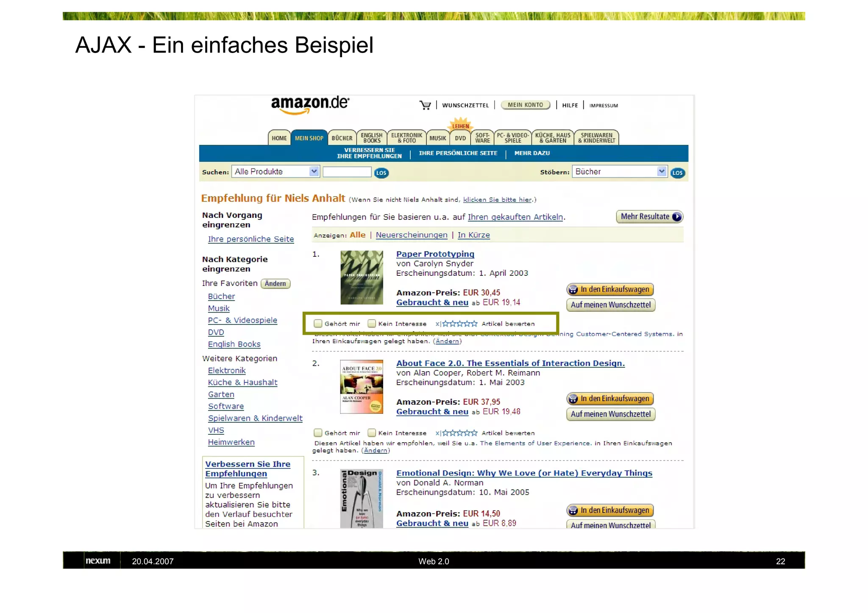Add Paper Prototyping to the Einkaufswagen
This screenshot has width=868, height=613.
point(610,289)
